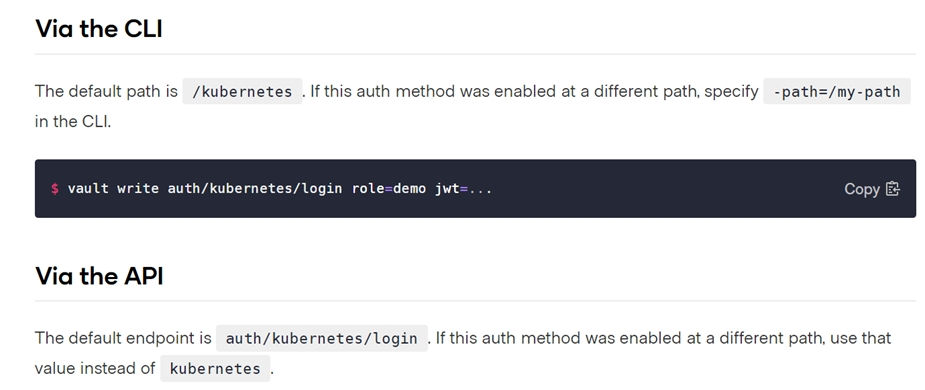Click the "Via the API" heading
This screenshot has height=390, width=925.
tap(99, 276)
